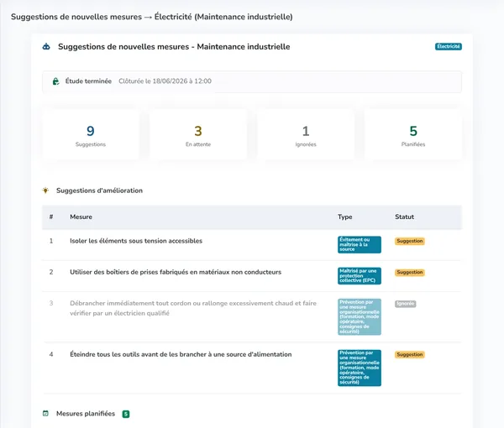This screenshot has height=428, width=504.
Task: Click 'Évitement ou maîtrise à la source' type tag
Action: pos(360,245)
